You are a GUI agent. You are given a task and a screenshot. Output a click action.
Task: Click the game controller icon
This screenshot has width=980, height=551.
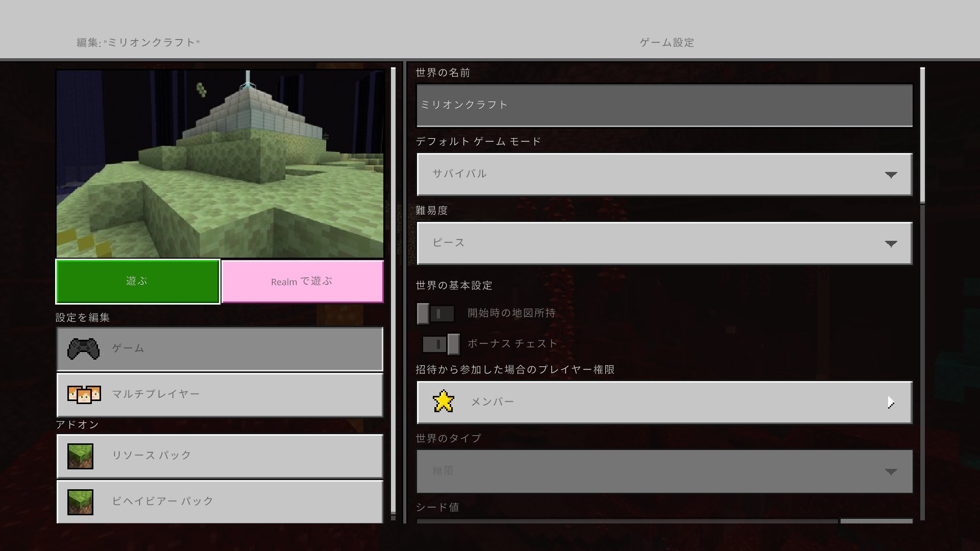[x=83, y=349]
